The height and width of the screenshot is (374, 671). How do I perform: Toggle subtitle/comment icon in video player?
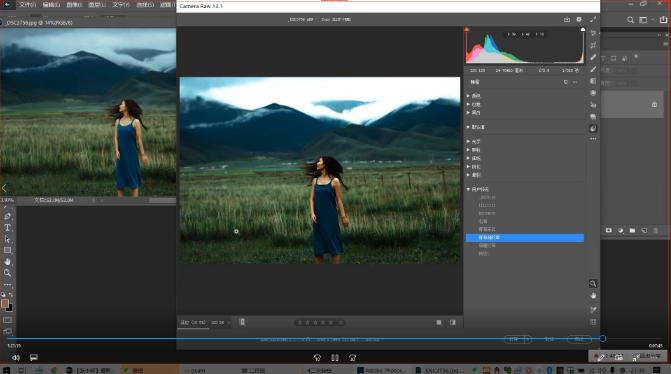34,357
